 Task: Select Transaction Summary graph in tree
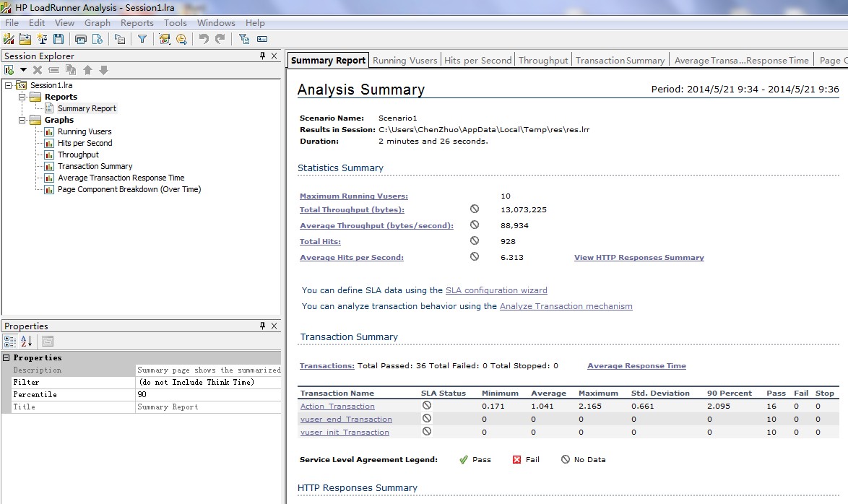point(95,166)
